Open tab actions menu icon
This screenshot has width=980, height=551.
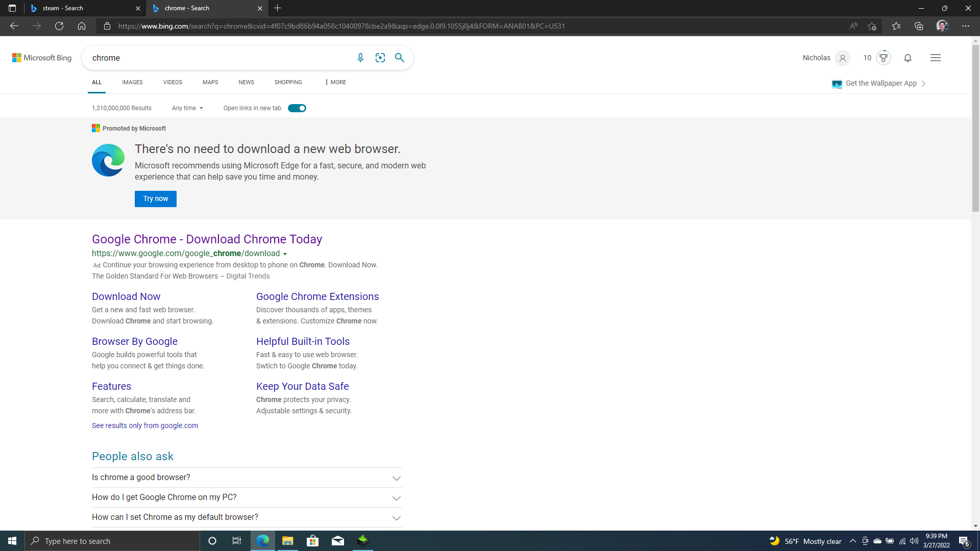coord(12,8)
